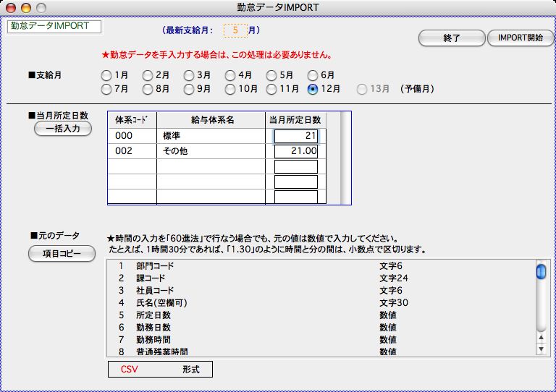Select 社員コード item in list
This screenshot has height=392, width=556.
(x=155, y=291)
